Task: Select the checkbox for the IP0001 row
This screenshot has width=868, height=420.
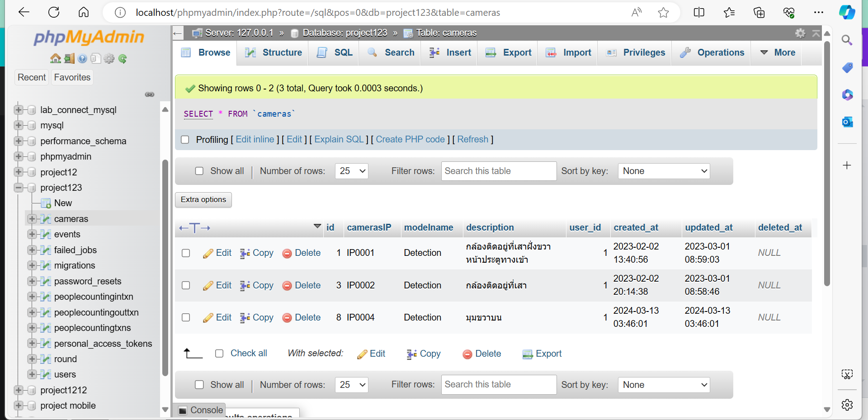Action: pos(186,253)
